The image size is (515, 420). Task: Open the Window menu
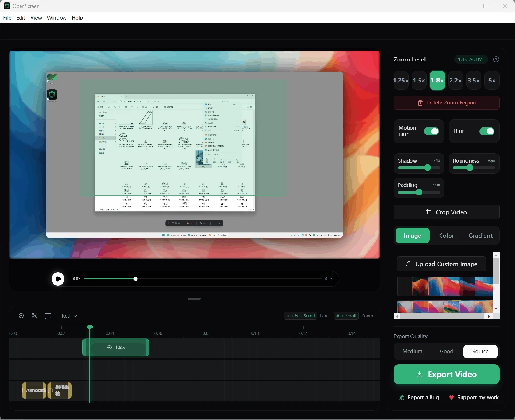[57, 18]
